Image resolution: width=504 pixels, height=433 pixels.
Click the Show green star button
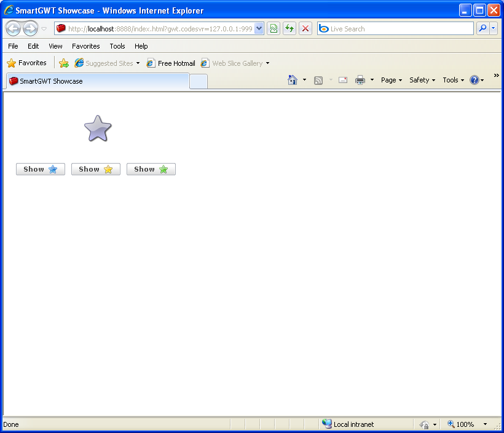click(151, 169)
